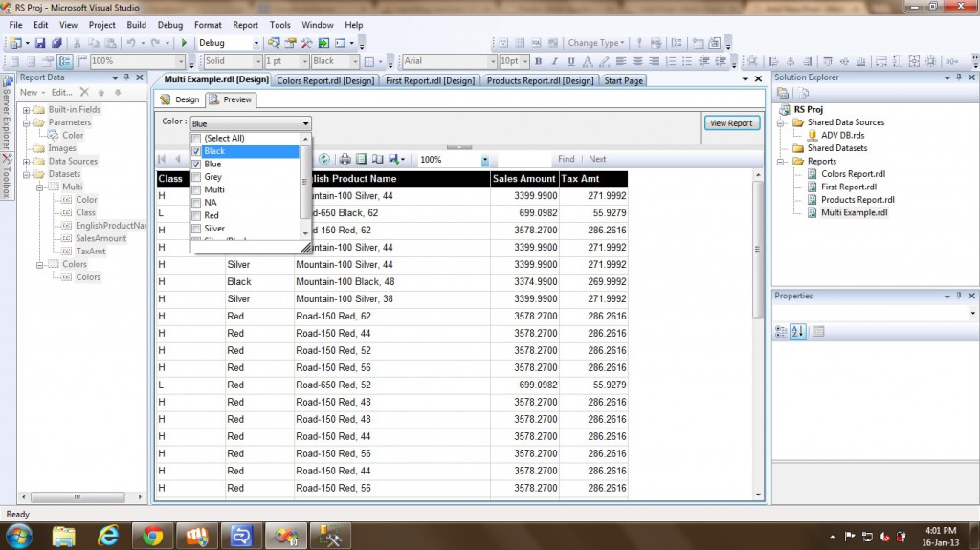
Task: Open the Report menu
Action: point(245,25)
